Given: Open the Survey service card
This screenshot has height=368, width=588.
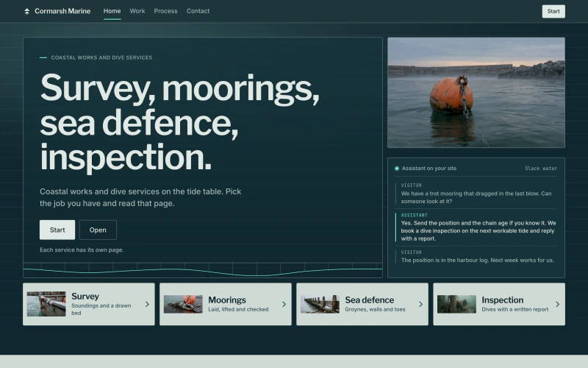Looking at the screenshot, I should click(x=89, y=304).
